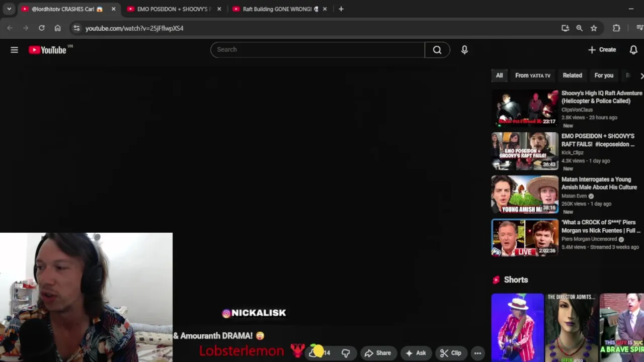This screenshot has height=362, width=644.
Task: Click the Create button
Action: pos(602,50)
